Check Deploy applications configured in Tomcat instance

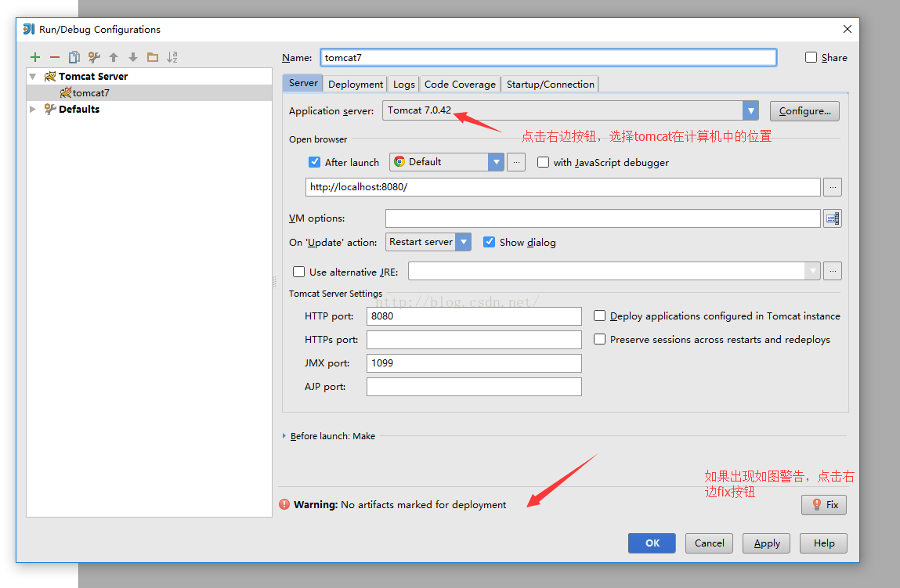coord(599,316)
